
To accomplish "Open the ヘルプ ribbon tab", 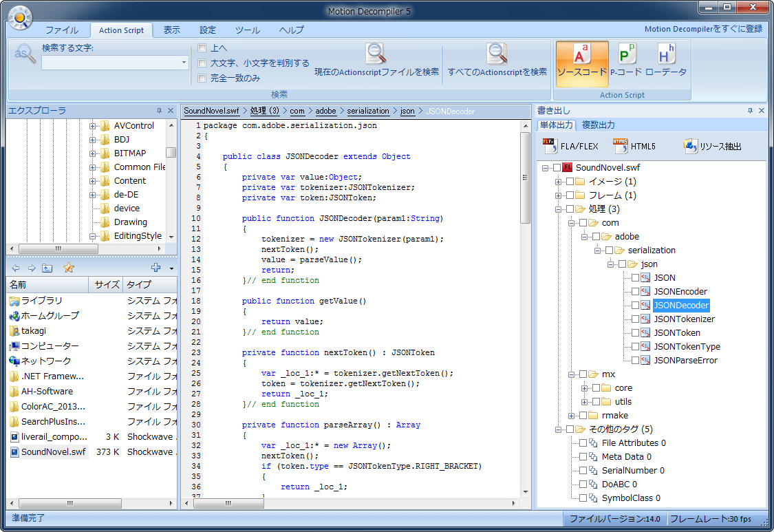I will tap(292, 30).
